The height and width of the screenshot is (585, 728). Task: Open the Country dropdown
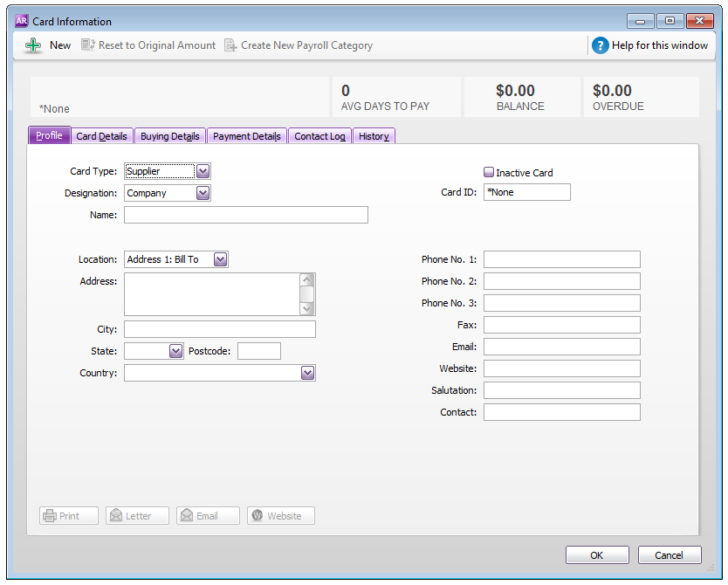pyautogui.click(x=307, y=373)
